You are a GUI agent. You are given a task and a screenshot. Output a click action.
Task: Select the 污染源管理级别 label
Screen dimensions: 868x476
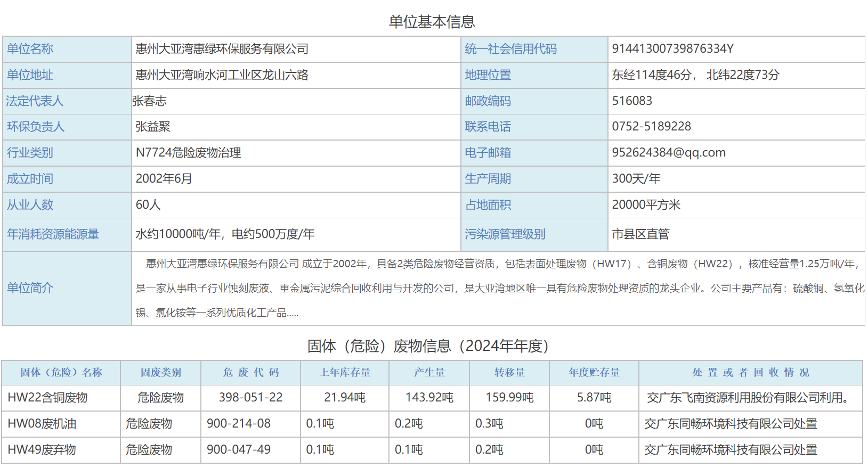click(x=505, y=234)
